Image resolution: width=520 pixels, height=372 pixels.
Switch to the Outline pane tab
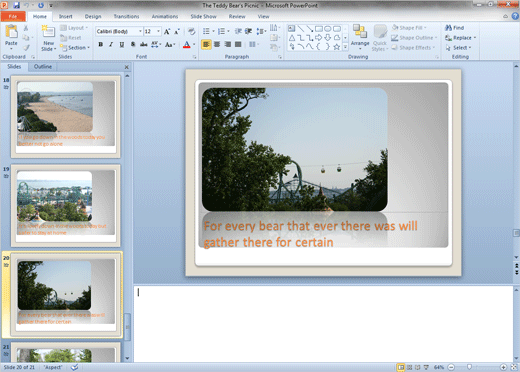[x=43, y=67]
